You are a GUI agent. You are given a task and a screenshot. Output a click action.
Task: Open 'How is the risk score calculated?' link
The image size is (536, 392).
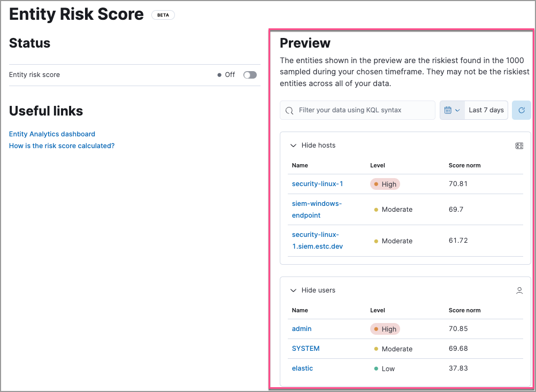point(62,145)
